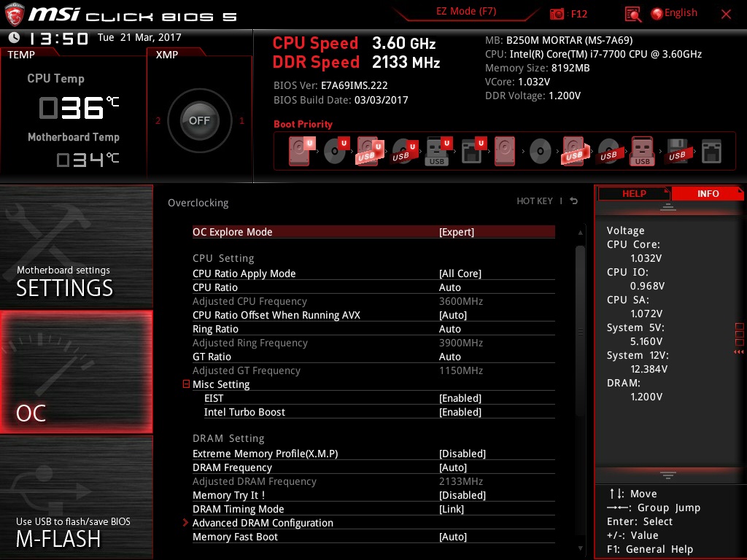This screenshot has height=560, width=747.
Task: Exit BIOS with the top-right X
Action: [x=726, y=15]
